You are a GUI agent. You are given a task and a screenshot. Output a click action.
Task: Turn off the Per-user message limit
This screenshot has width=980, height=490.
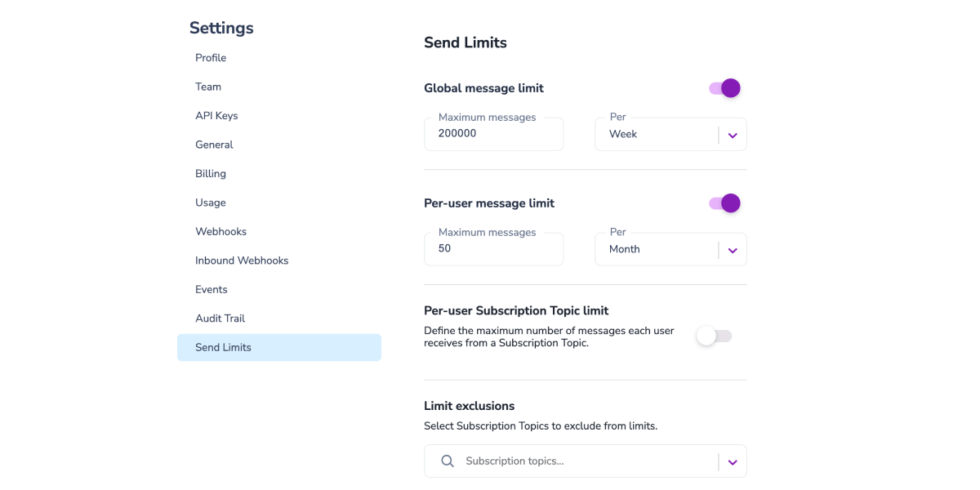tap(724, 203)
